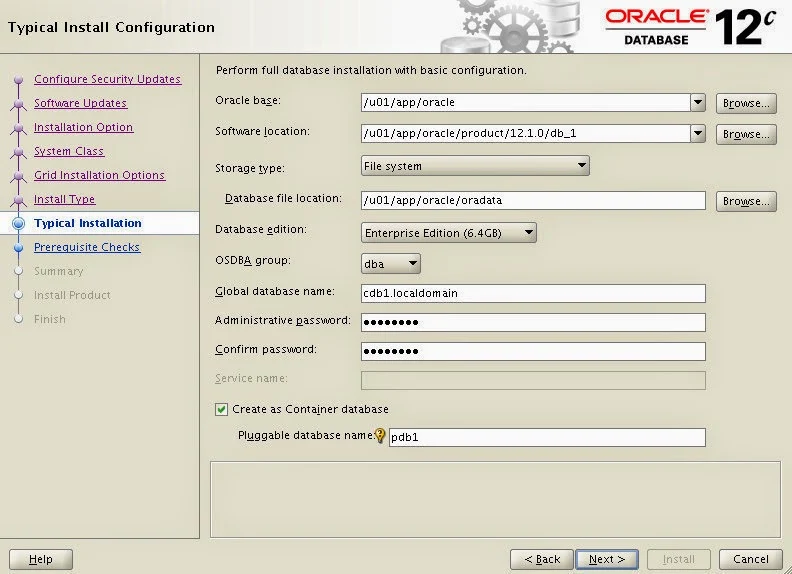This screenshot has width=792, height=574.
Task: Go to the Install Type step
Action: [64, 200]
